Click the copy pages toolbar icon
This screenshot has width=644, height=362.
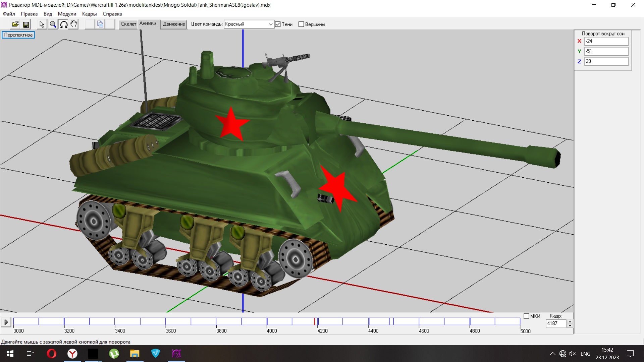point(100,24)
